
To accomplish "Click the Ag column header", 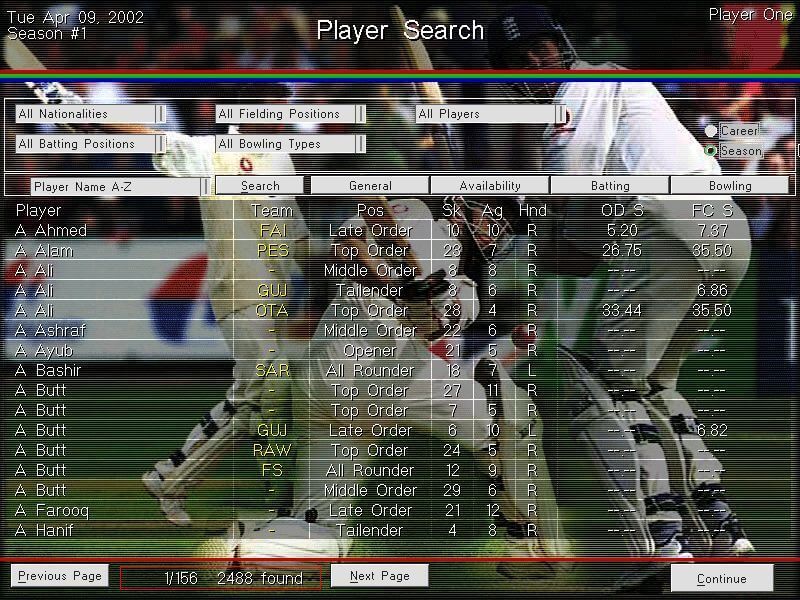I will [x=492, y=211].
